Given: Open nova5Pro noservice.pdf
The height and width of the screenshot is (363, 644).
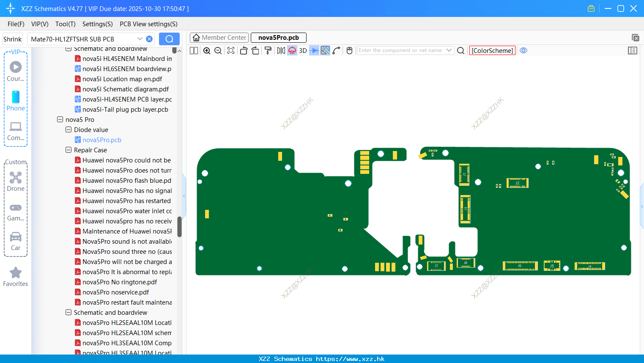Looking at the screenshot, I should click(115, 292).
